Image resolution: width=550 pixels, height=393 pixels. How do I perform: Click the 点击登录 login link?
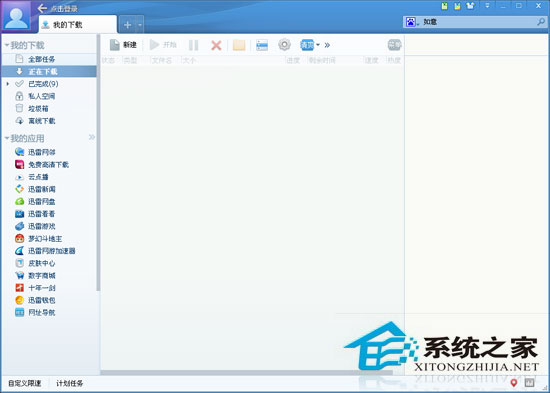pos(64,8)
